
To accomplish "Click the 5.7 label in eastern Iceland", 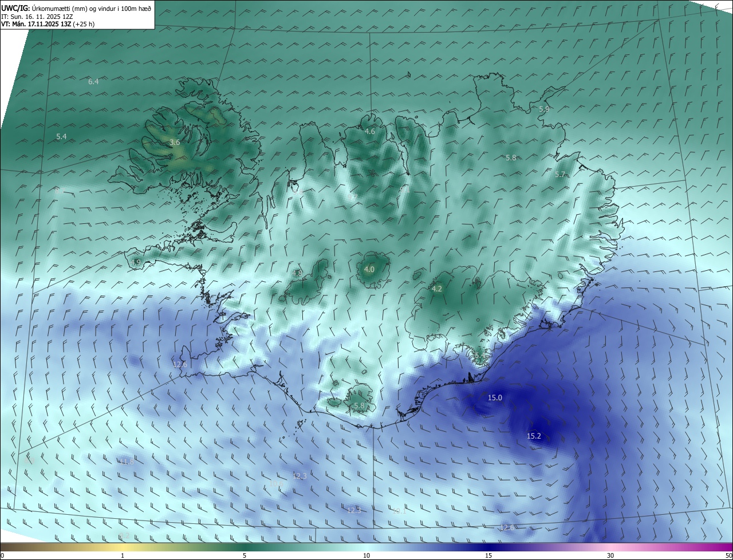I will tap(560, 174).
